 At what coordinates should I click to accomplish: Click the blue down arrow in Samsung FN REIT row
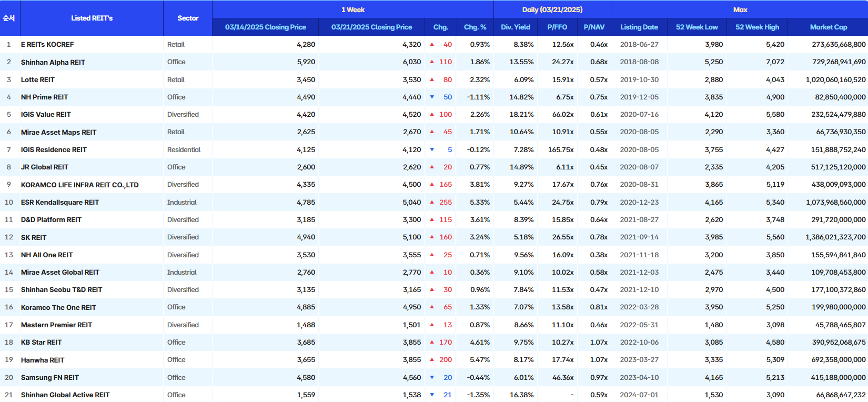(x=432, y=377)
